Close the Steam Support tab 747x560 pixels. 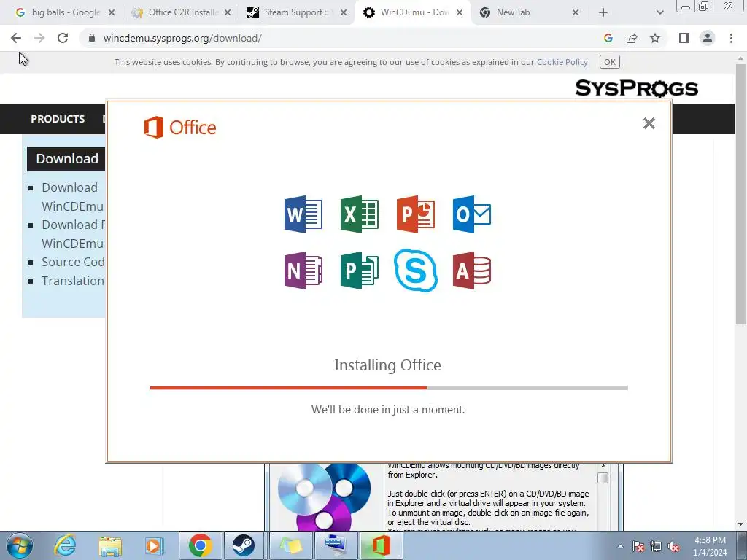(344, 13)
